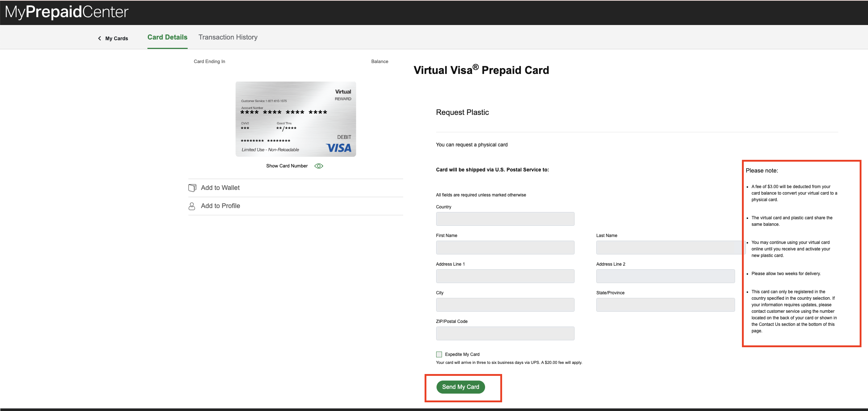
Task: Click the back chevron next to My Cards
Action: [x=100, y=38]
